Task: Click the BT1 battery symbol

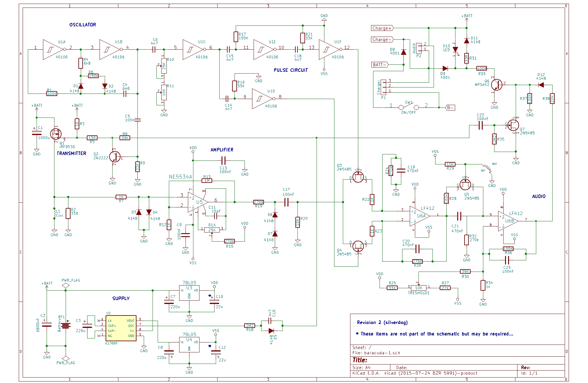Action: click(66, 325)
